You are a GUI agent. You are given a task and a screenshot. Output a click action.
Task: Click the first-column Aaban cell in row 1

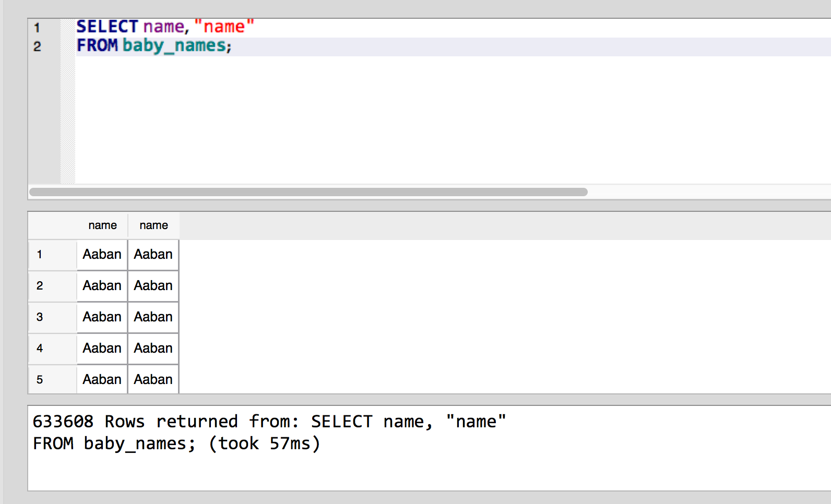(x=102, y=255)
